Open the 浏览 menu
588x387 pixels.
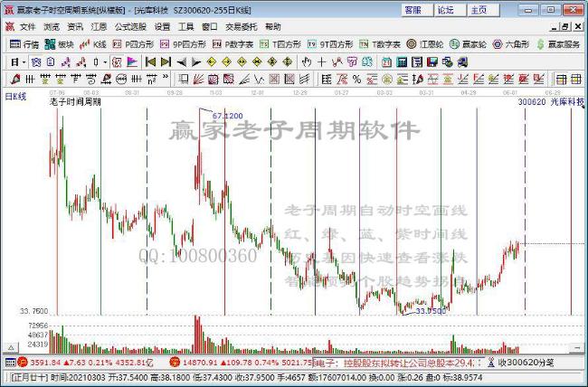click(x=52, y=27)
